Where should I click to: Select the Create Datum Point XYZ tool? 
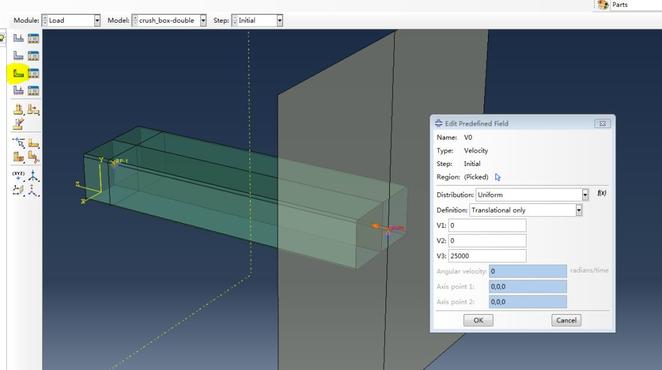18,176
